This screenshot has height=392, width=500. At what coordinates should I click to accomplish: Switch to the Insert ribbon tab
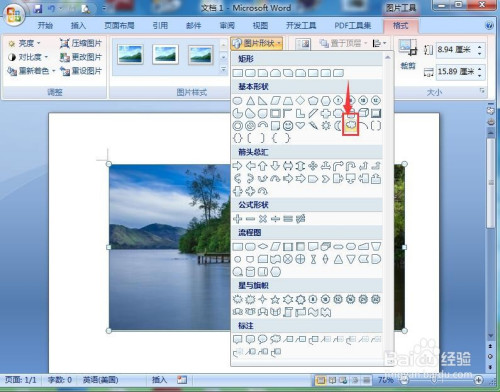[78, 26]
